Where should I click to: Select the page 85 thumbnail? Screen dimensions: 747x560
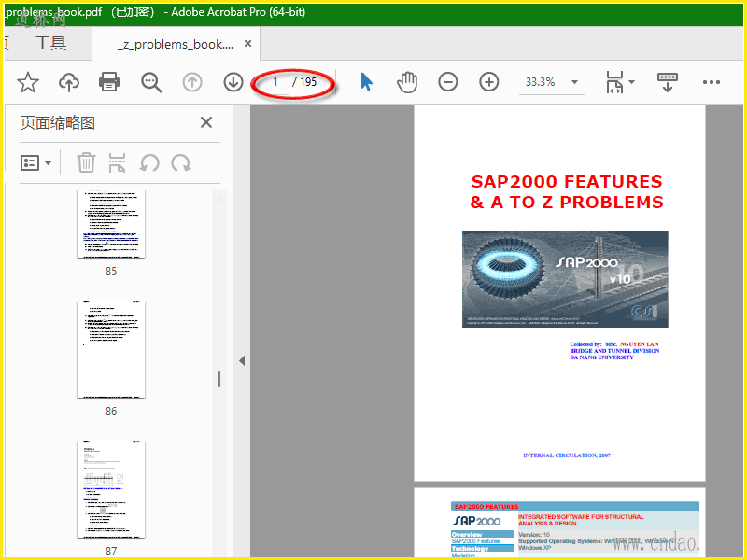111,224
